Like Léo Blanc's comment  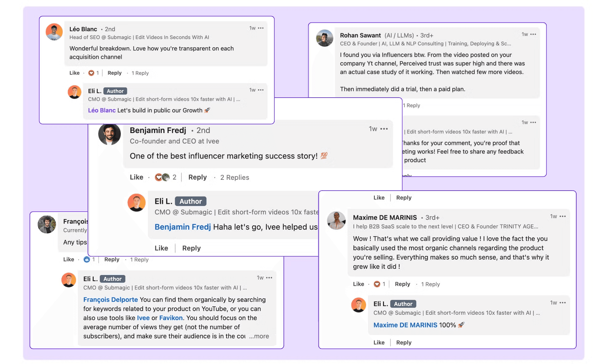[x=75, y=73]
